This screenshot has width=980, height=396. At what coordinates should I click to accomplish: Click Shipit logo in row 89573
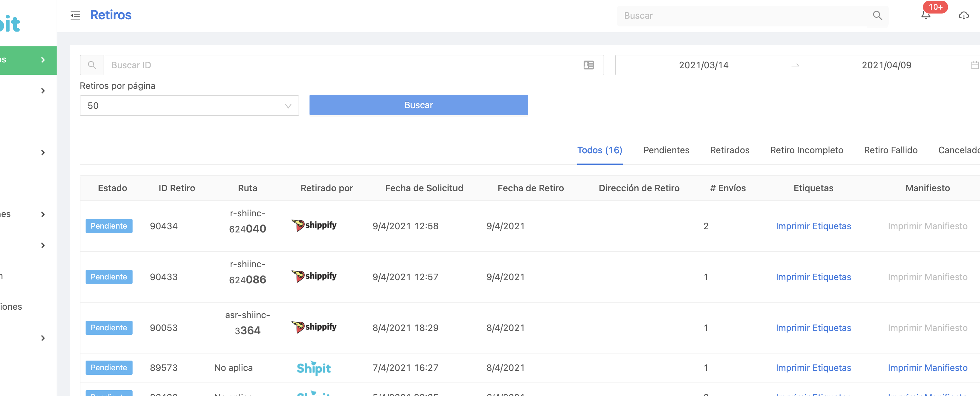pyautogui.click(x=314, y=368)
